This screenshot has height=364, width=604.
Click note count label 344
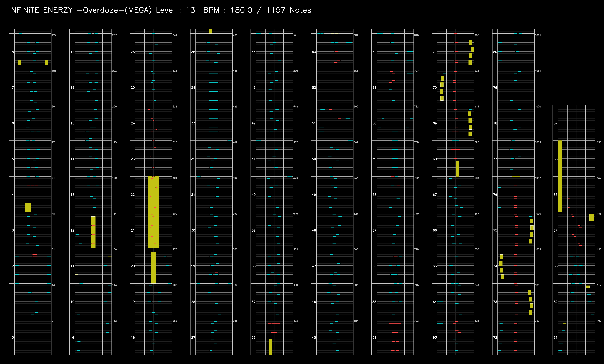175,35
